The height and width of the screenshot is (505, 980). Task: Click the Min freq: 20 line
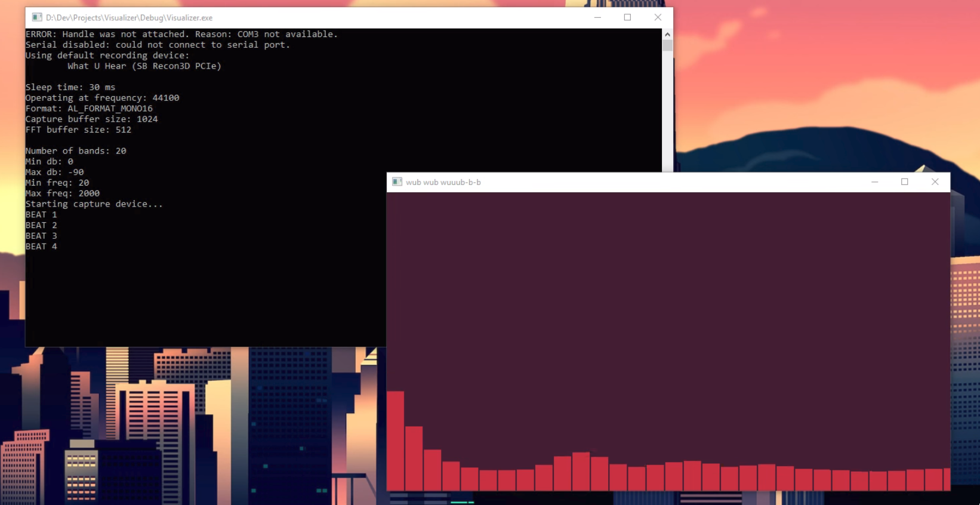coord(57,183)
